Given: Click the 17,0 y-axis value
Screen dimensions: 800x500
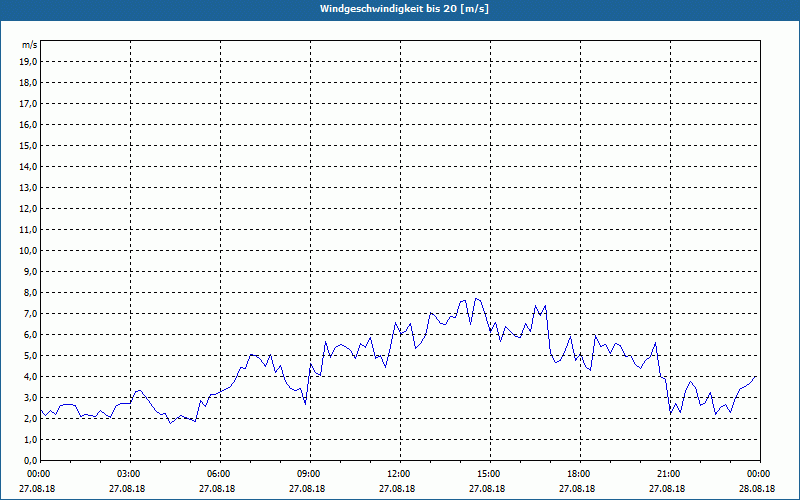Looking at the screenshot, I should pyautogui.click(x=28, y=104).
